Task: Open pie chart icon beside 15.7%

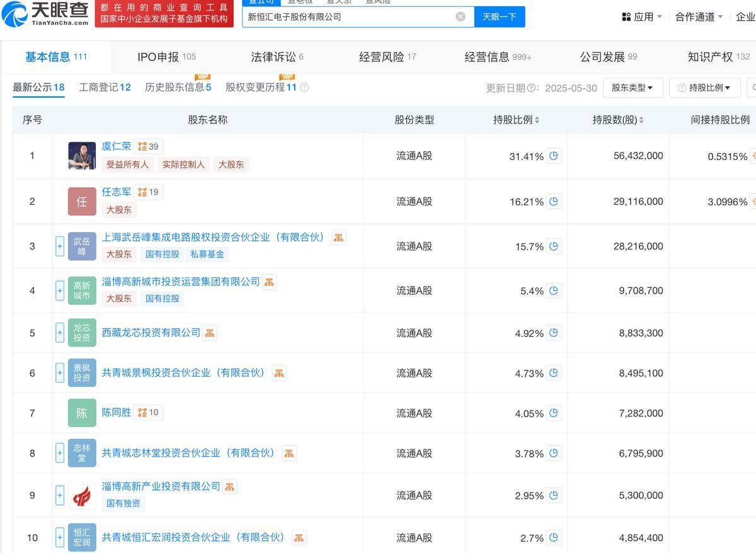Action: 554,246
